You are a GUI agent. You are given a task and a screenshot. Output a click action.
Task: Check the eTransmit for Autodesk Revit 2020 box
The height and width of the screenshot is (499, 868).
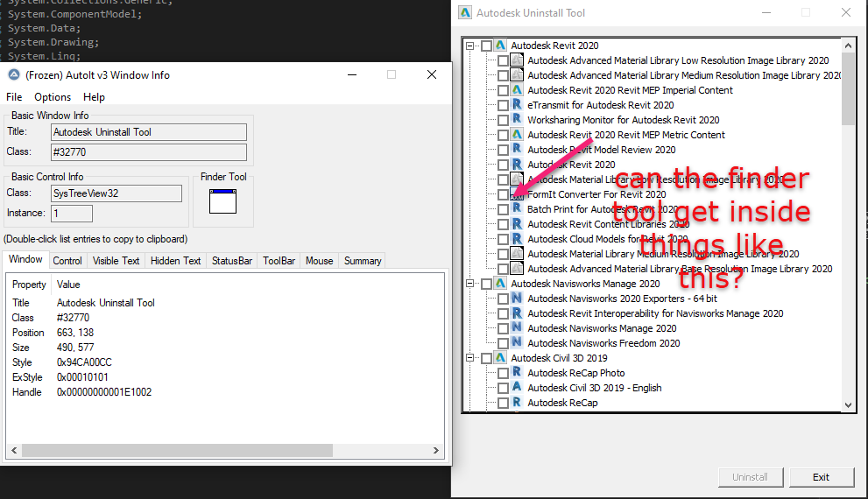[504, 105]
